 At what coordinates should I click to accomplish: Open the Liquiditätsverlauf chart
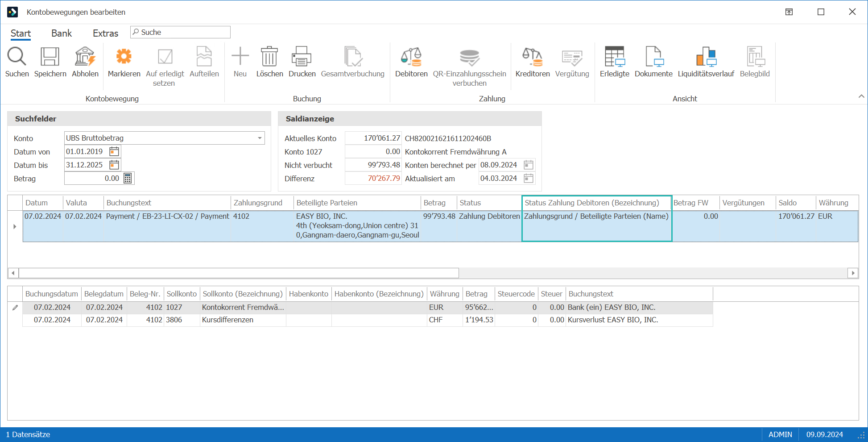coord(706,57)
